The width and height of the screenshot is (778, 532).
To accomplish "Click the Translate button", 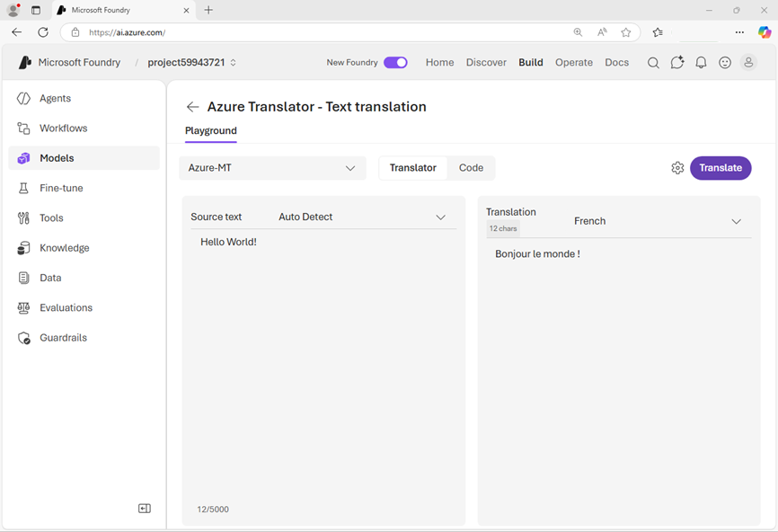I will (721, 168).
